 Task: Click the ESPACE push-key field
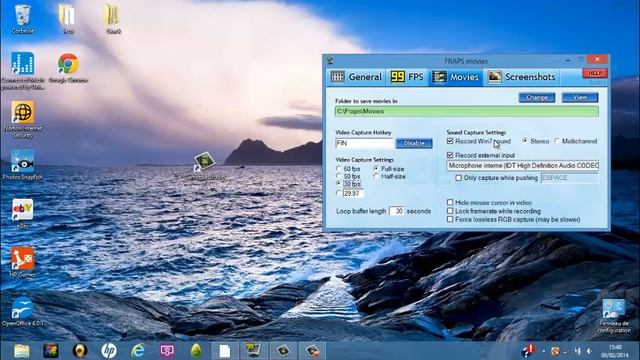click(570, 178)
